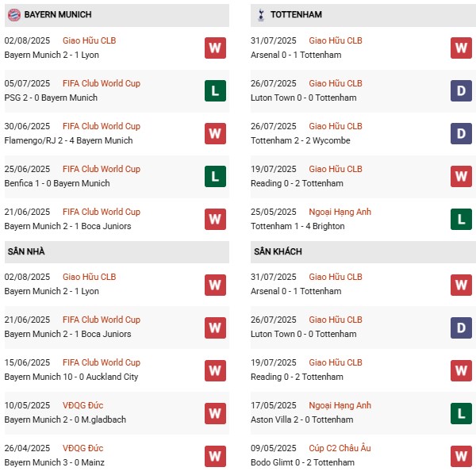Click the Bayern Munich 3-0 Mainz result
This screenshot has width=476, height=475.
click(x=53, y=462)
